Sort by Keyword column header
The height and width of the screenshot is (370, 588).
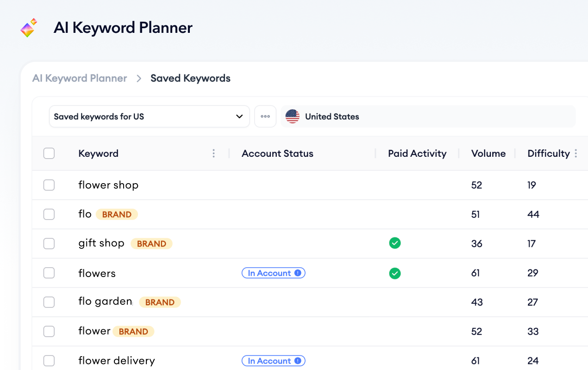point(98,154)
